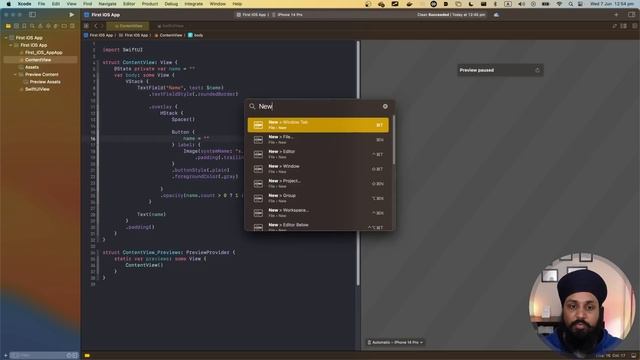Click the ContentView breadcrumb in jump bar
Viewport: 640px width, 360px height.
[168, 35]
